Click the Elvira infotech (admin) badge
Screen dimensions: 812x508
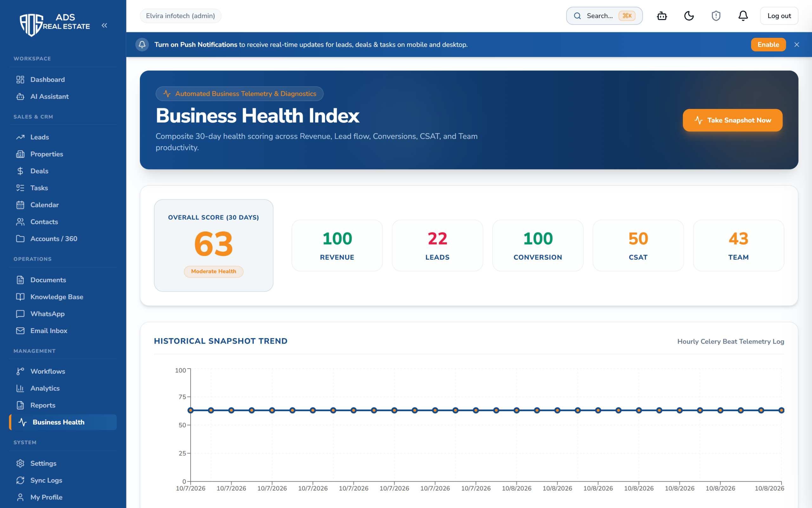point(180,16)
